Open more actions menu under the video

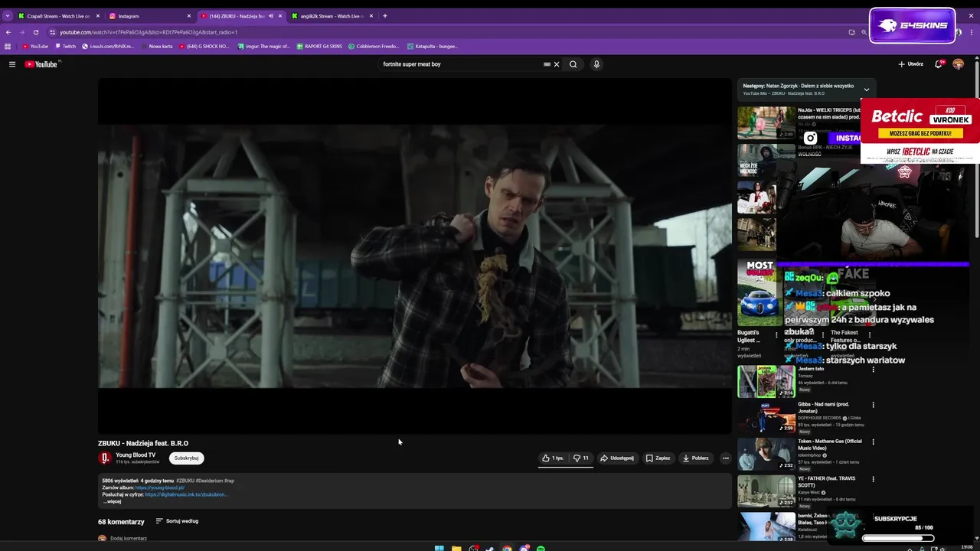tap(725, 458)
